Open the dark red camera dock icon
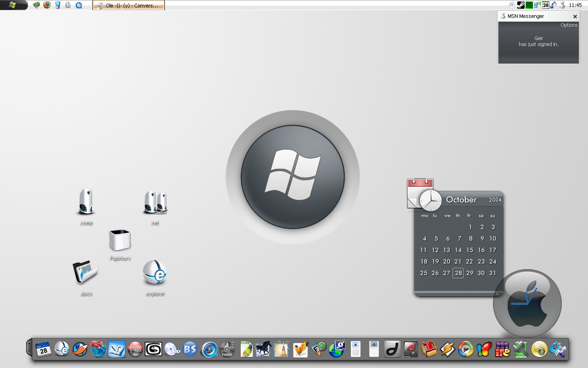Image resolution: width=588 pixels, height=368 pixels. (x=411, y=350)
